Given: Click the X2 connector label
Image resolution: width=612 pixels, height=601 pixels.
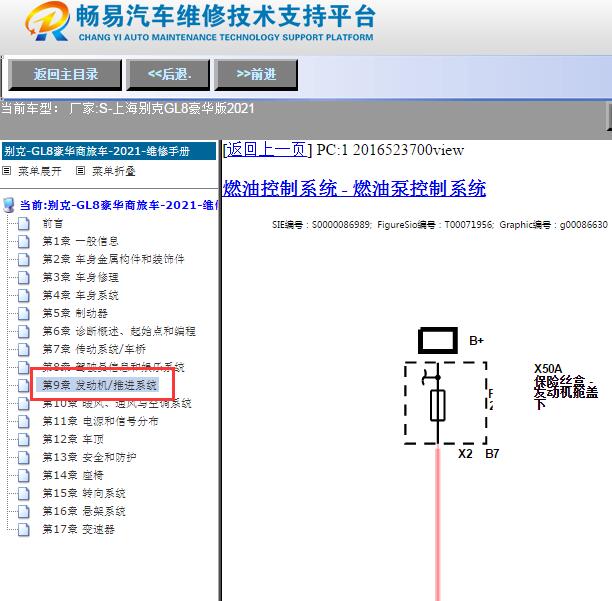Looking at the screenshot, I should coord(465,453).
